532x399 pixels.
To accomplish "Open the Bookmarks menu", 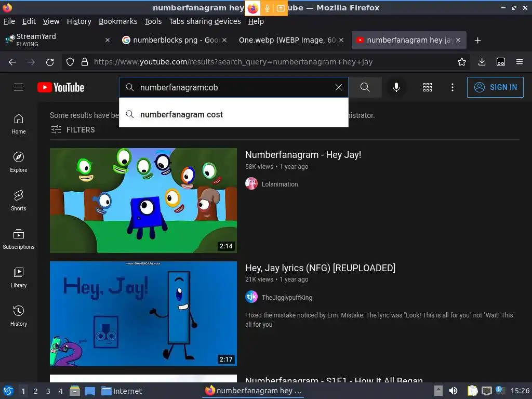I will pos(118,21).
